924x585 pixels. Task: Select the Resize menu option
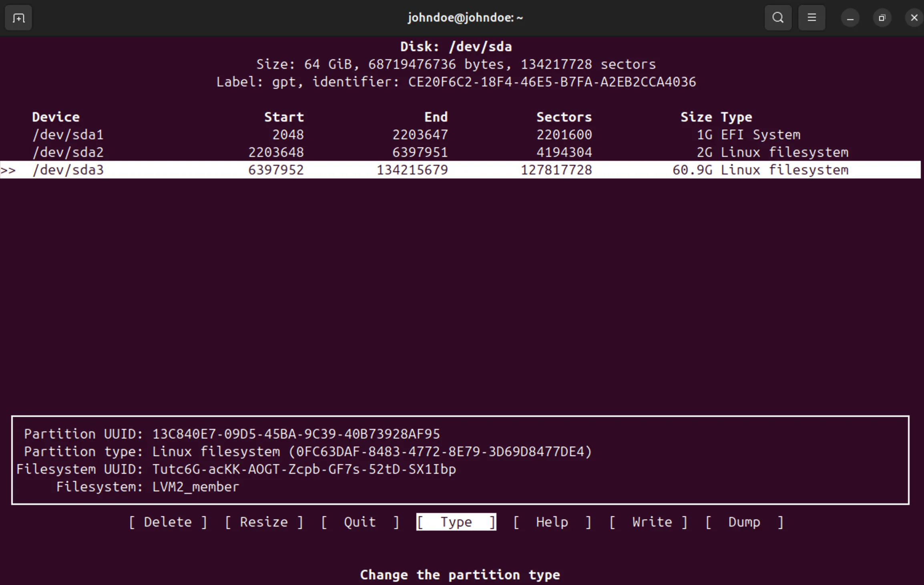click(x=264, y=522)
